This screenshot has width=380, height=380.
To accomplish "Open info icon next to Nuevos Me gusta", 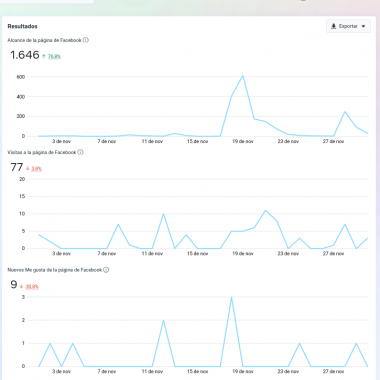I will pyautogui.click(x=106, y=270).
